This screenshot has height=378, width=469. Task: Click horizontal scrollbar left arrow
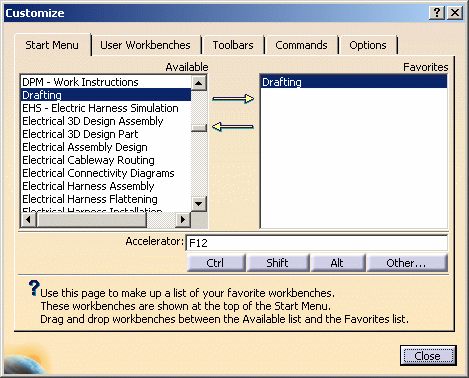click(29, 220)
